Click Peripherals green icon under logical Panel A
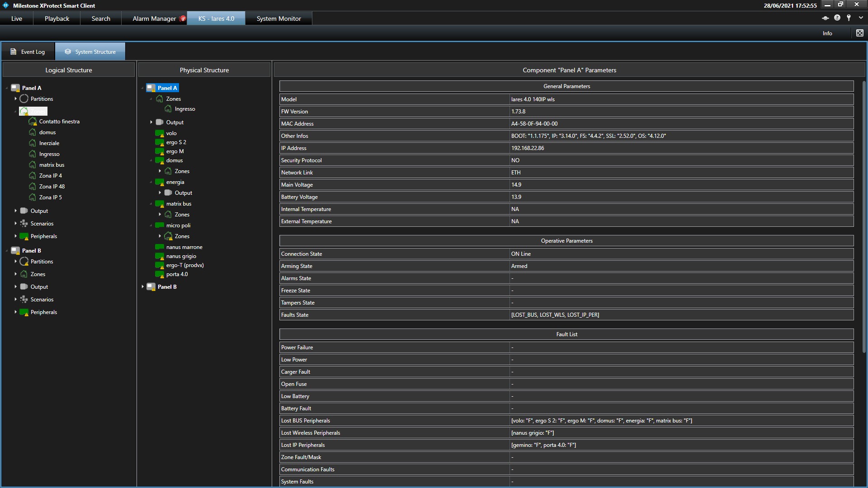 (24, 236)
